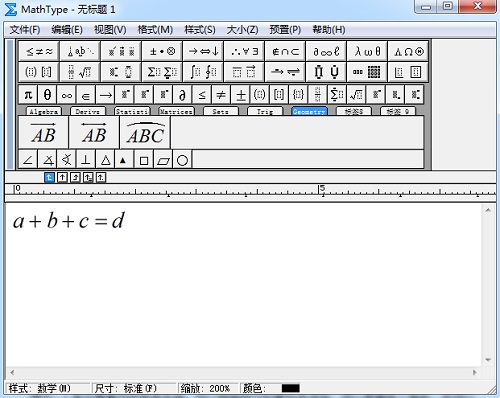Open underbar and overbar templates palette
The width and height of the screenshot is (500, 398).
click(x=244, y=72)
